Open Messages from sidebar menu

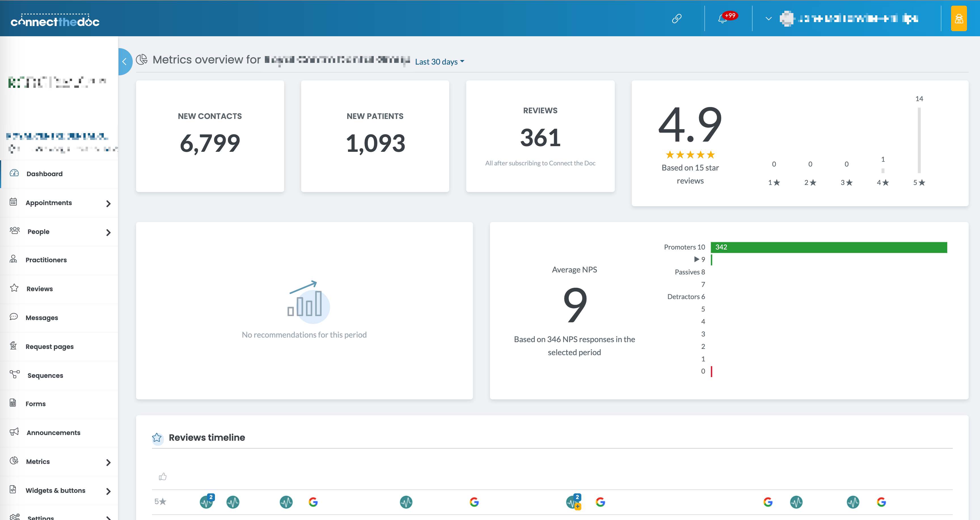(41, 318)
